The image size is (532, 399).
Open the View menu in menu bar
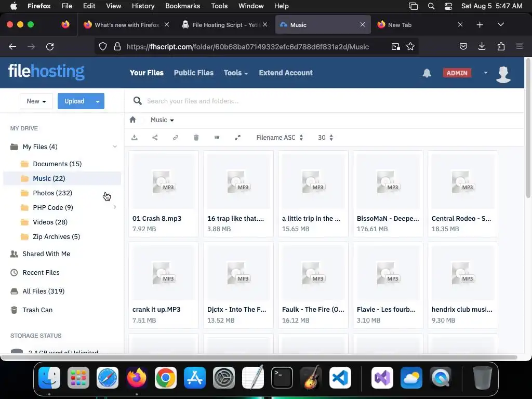tap(113, 6)
